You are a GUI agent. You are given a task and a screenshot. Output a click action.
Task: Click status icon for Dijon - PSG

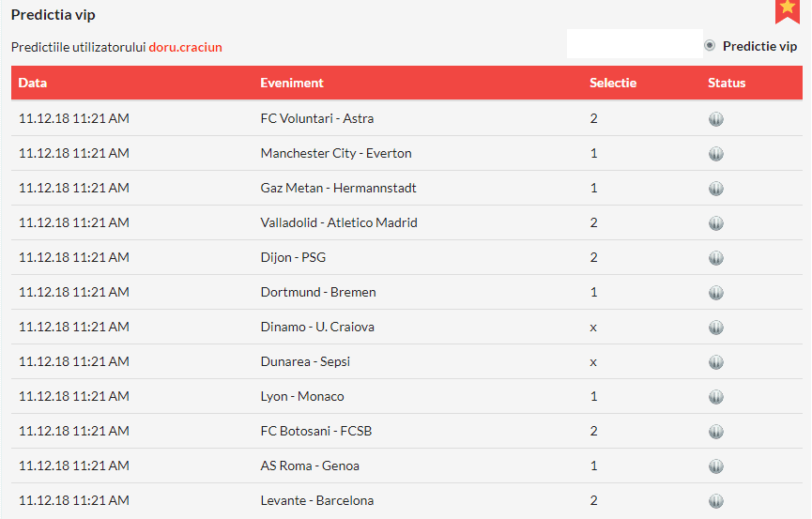(x=716, y=258)
